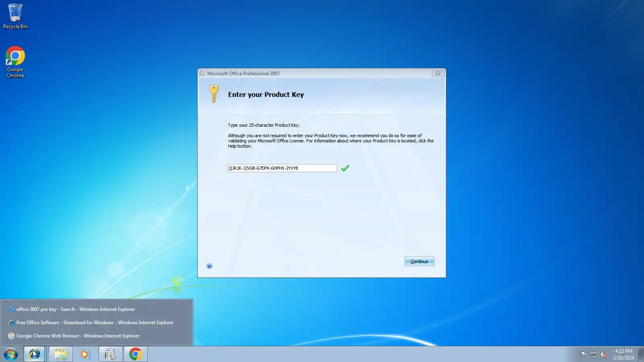Launch Windows Media Player from taskbar
Image resolution: width=644 pixels, height=362 pixels.
(x=85, y=354)
